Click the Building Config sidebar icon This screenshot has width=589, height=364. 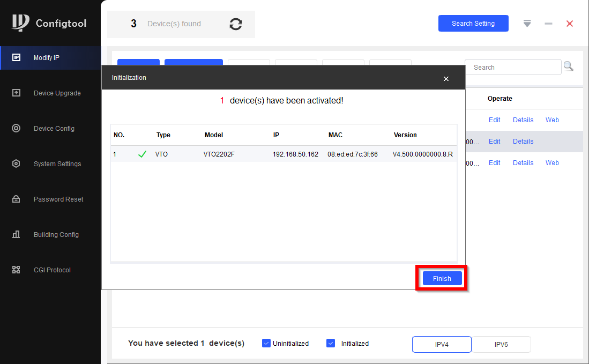tap(16, 234)
